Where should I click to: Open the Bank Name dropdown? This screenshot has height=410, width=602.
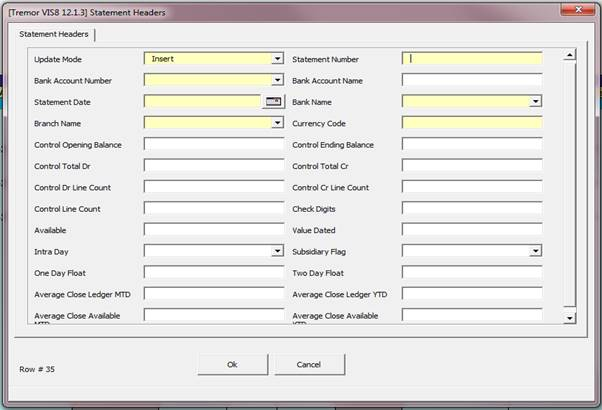536,102
